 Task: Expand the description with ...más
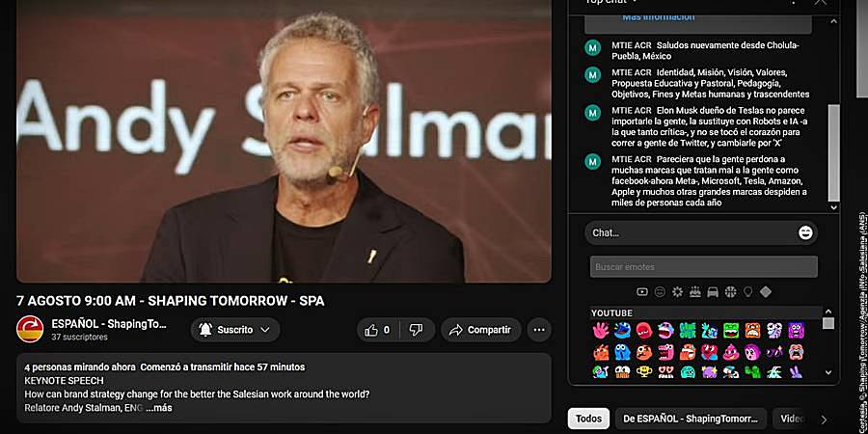point(159,408)
